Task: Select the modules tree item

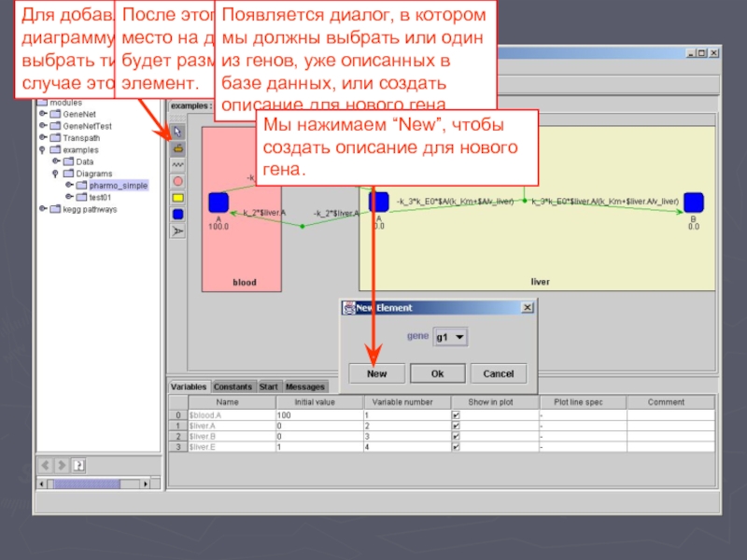Action: point(65,103)
